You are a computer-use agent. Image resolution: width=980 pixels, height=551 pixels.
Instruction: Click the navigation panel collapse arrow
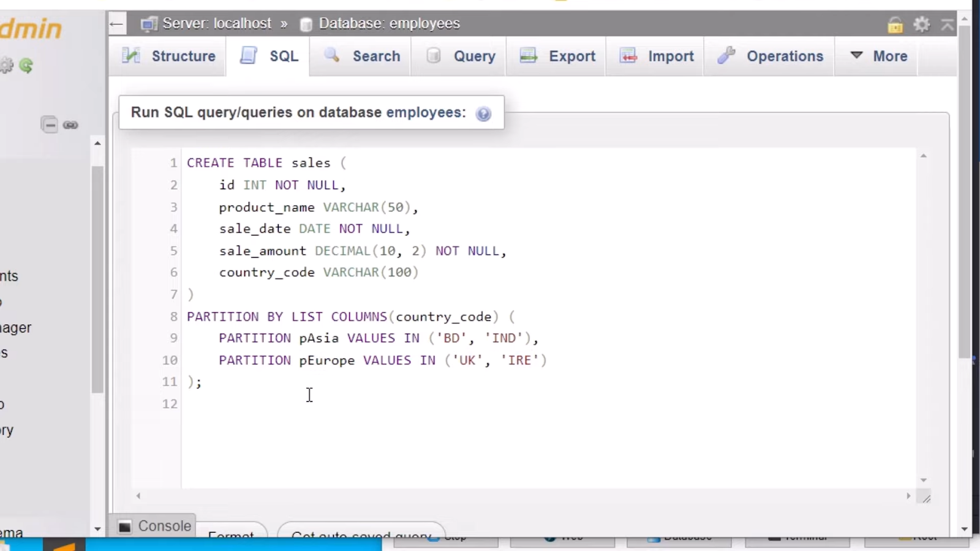coord(116,24)
